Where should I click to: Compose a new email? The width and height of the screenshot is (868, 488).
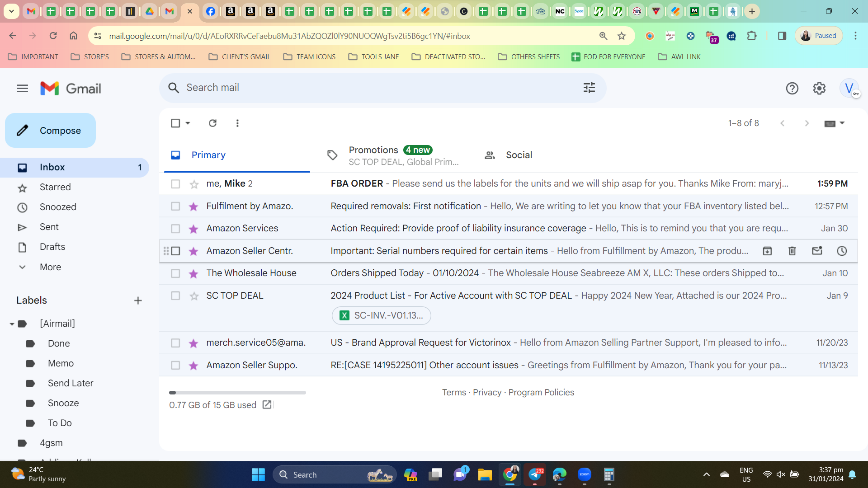pos(50,131)
